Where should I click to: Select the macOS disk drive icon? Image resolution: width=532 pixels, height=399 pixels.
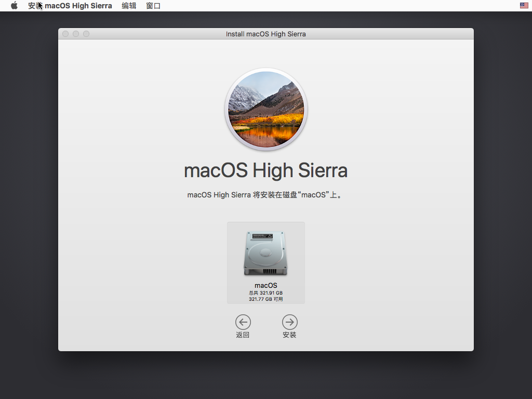265,253
